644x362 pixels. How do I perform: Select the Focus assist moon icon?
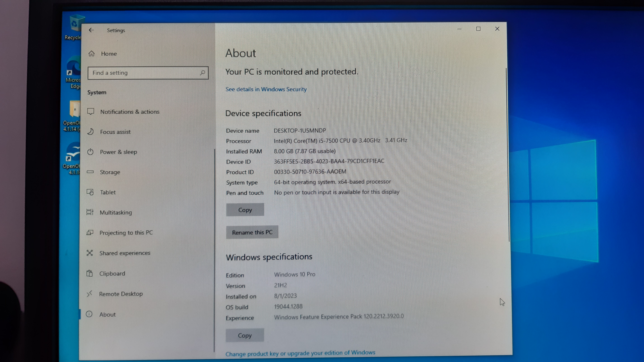91,132
